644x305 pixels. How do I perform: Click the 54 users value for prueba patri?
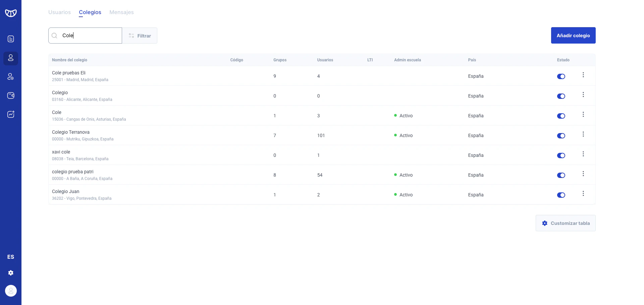pyautogui.click(x=320, y=175)
